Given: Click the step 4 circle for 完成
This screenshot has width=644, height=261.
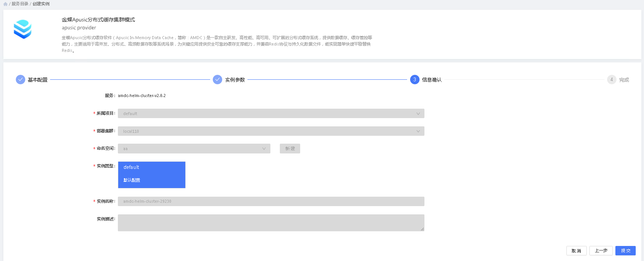Looking at the screenshot, I should pyautogui.click(x=611, y=80).
